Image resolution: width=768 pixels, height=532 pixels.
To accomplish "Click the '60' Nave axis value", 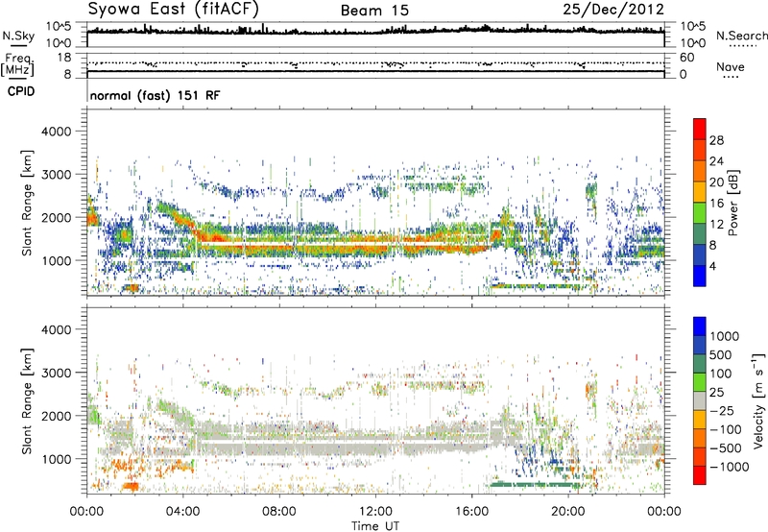I will pos(686,58).
